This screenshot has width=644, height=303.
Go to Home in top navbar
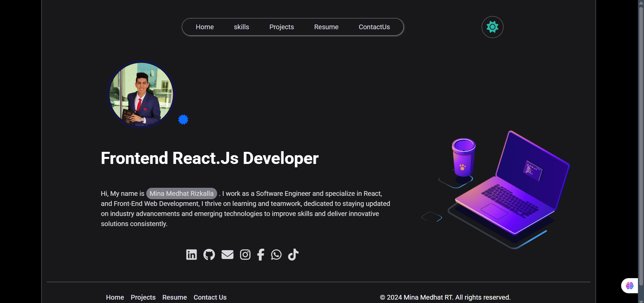(205, 27)
